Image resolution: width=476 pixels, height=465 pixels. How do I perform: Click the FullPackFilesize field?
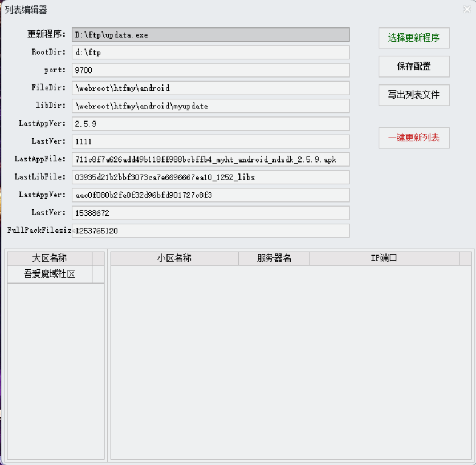pyautogui.click(x=211, y=231)
